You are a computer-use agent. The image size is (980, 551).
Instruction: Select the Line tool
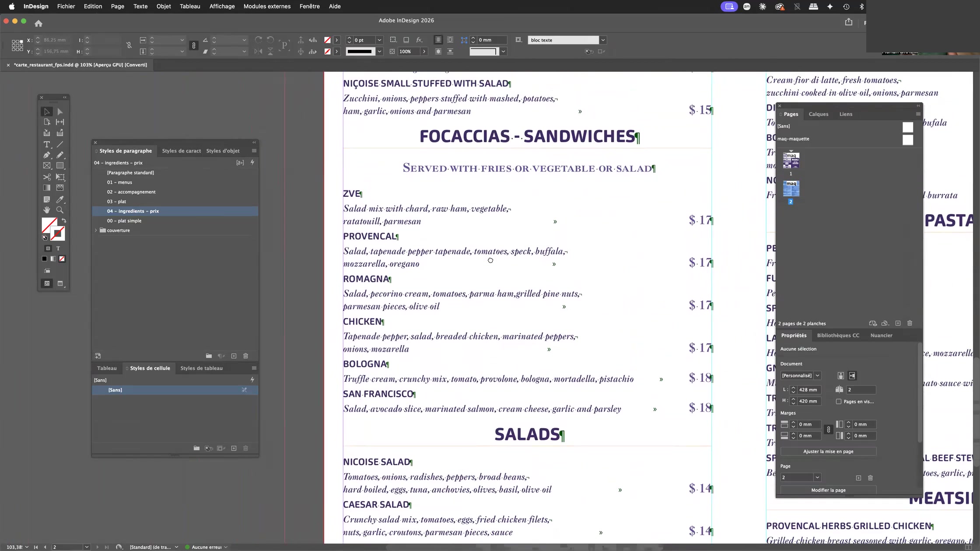[60, 144]
